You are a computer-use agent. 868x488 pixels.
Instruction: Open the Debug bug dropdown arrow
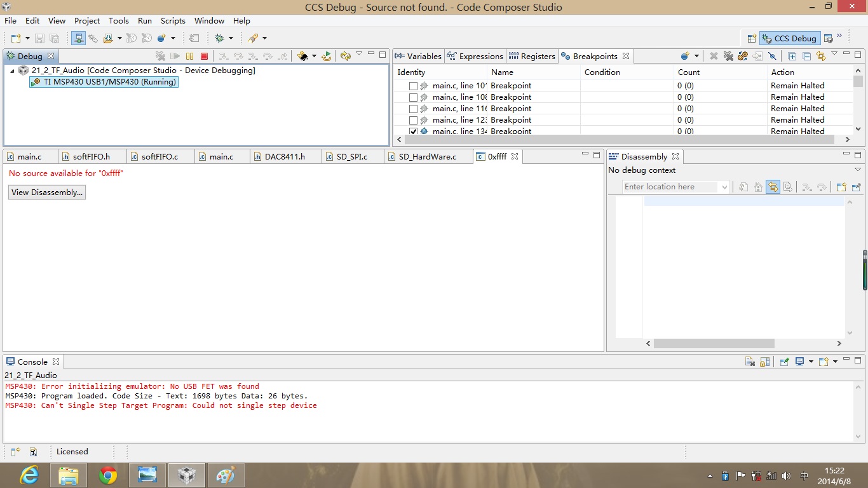click(231, 38)
